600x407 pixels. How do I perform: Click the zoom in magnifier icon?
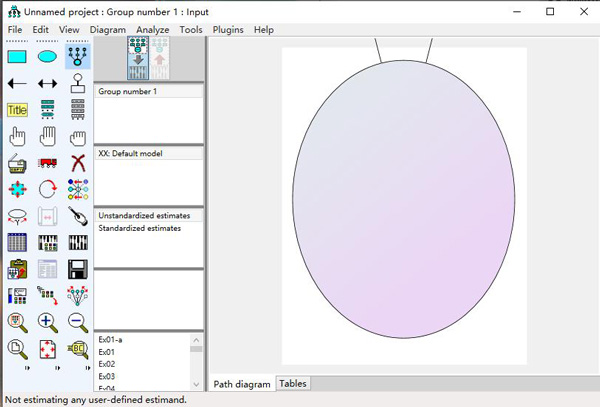point(47,322)
